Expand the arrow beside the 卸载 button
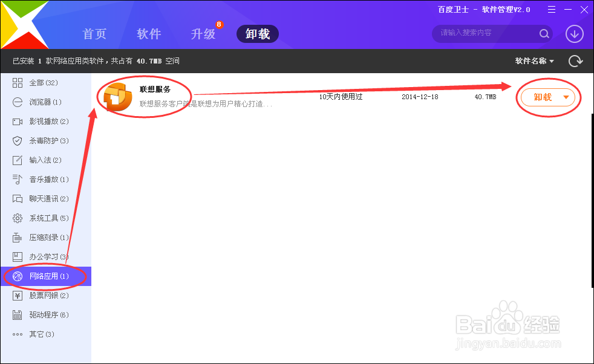 click(566, 97)
